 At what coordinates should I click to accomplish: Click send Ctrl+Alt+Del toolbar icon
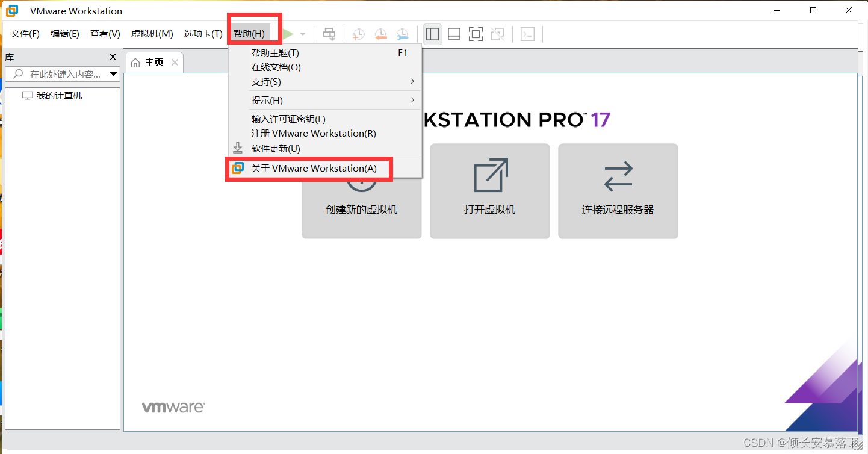coord(329,34)
